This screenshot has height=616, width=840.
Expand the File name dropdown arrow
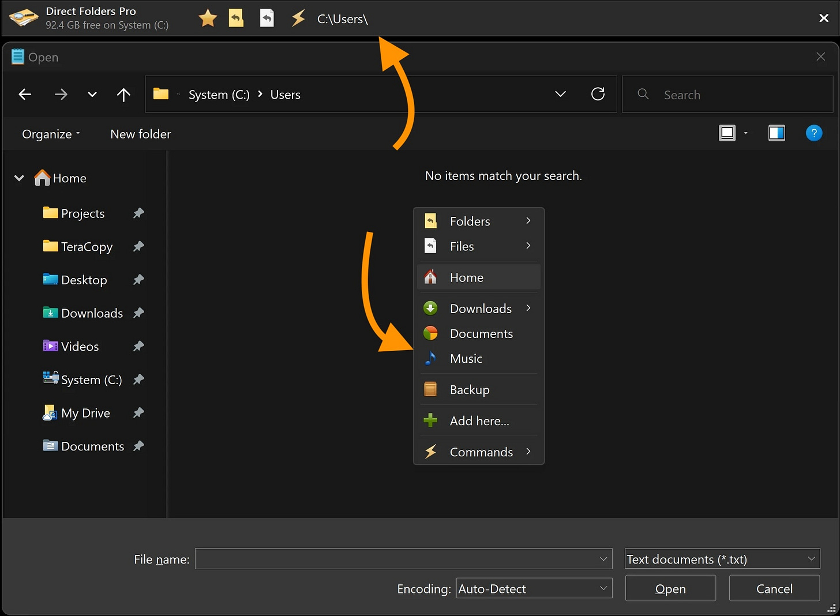tap(603, 559)
